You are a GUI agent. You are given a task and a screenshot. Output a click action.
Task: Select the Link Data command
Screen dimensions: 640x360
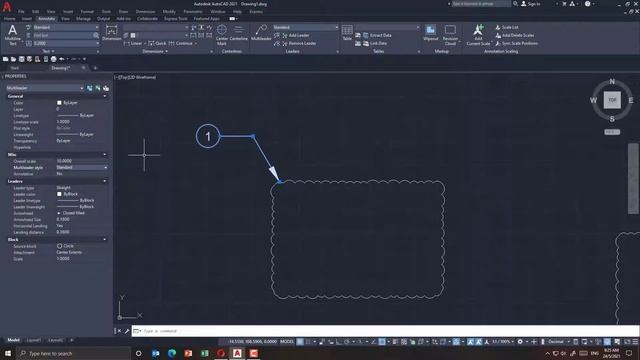[x=375, y=43]
